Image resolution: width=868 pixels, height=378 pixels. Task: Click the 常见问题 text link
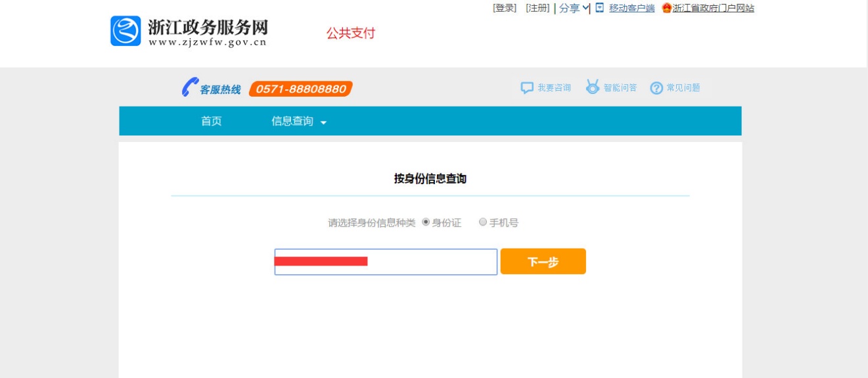point(683,88)
